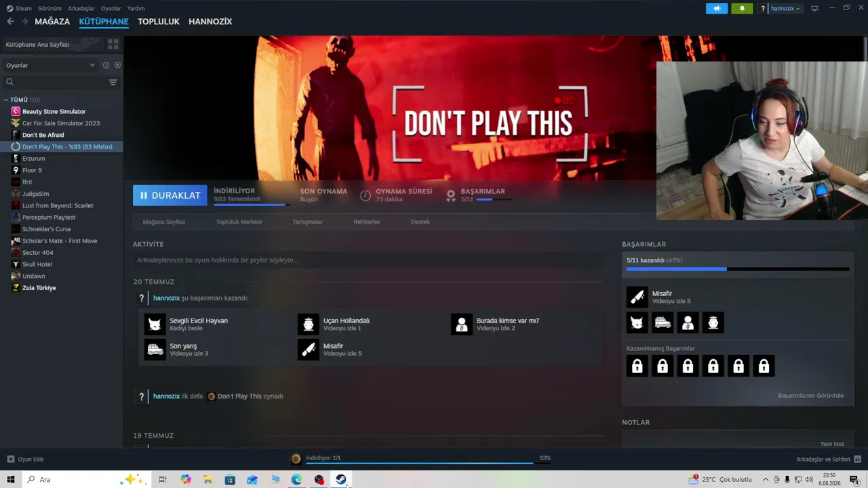Screen dimensions: 868x488
Task: Collapse the TÜMÜ games list
Action: tap(5, 100)
